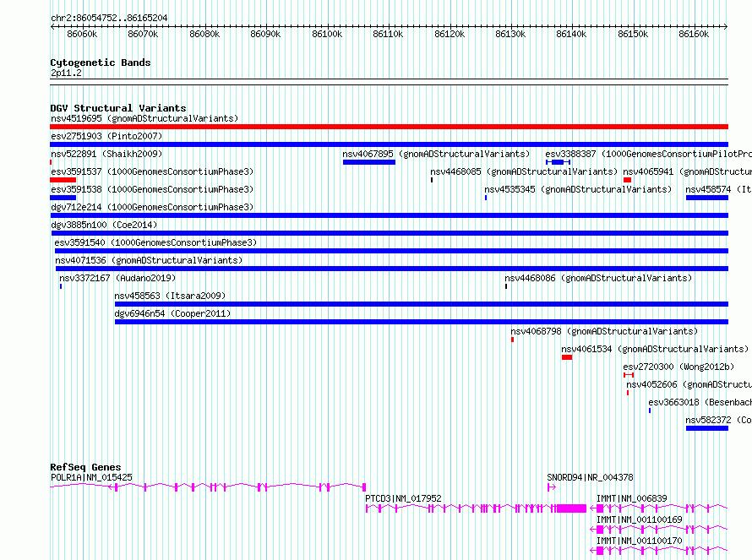Select dgv6946n54 (Cooper2011) label

click(172, 313)
